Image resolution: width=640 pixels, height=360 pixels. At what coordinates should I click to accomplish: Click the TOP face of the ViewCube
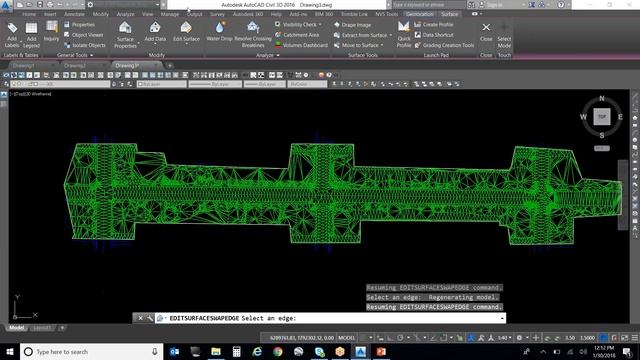click(x=602, y=116)
